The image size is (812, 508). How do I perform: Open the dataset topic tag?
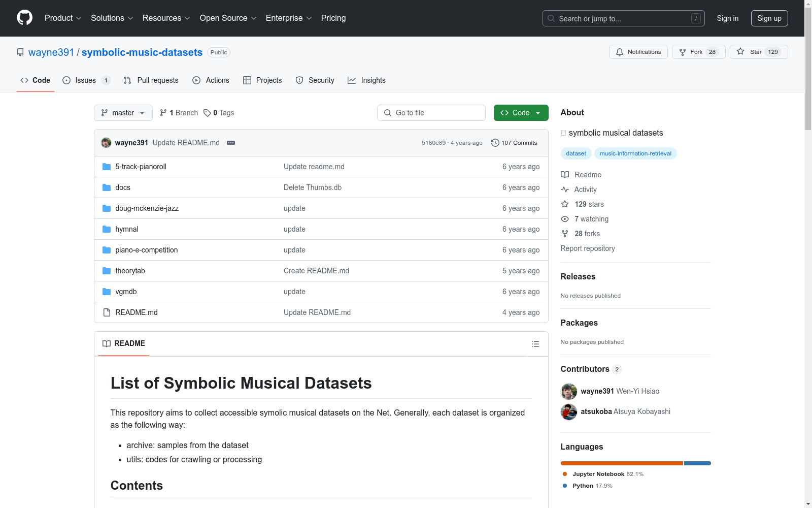pyautogui.click(x=576, y=153)
